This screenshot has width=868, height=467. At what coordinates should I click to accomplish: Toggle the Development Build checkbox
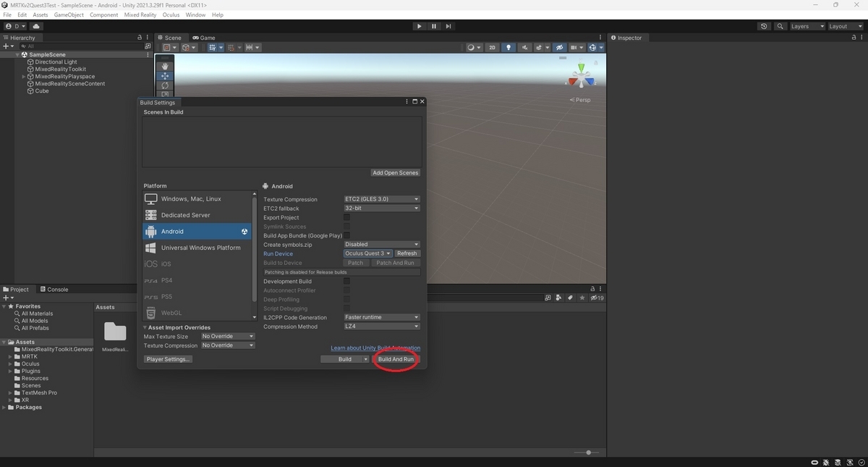[346, 281]
